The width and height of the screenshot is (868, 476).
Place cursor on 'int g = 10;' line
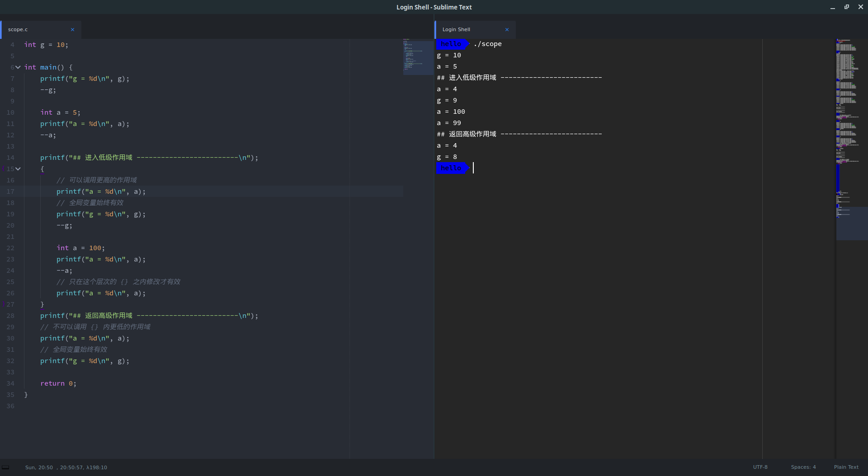pos(46,45)
